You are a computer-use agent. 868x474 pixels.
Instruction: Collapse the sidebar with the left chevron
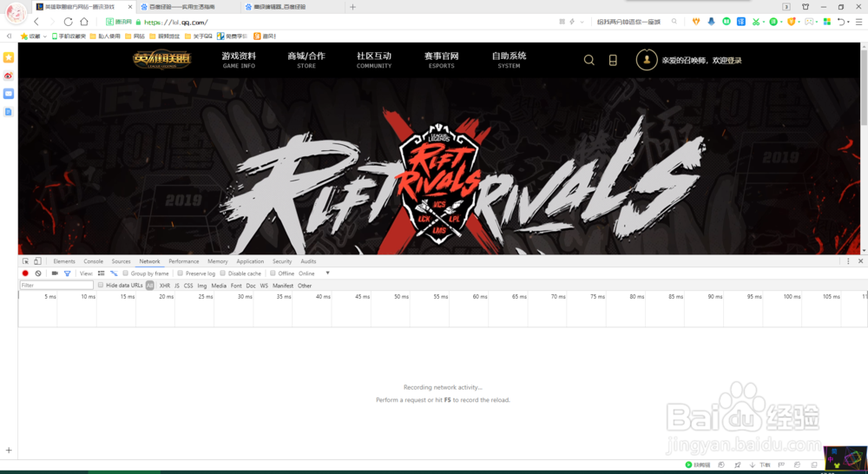coord(9,36)
